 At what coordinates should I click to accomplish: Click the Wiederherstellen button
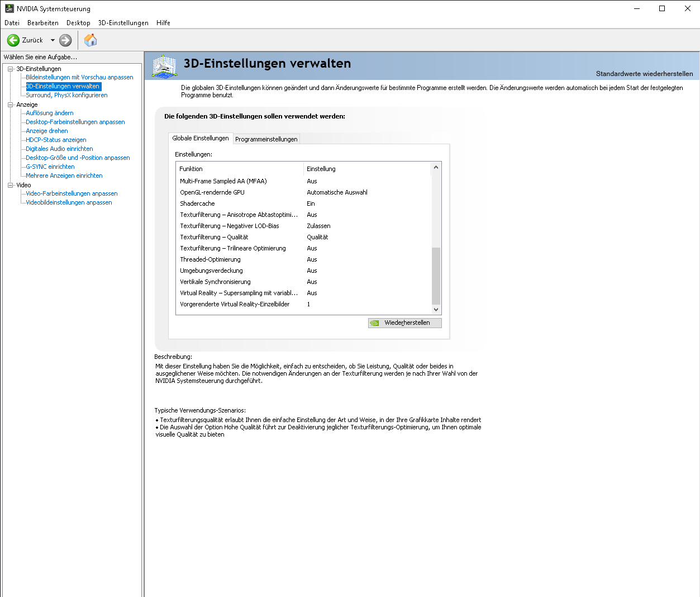[x=405, y=323]
